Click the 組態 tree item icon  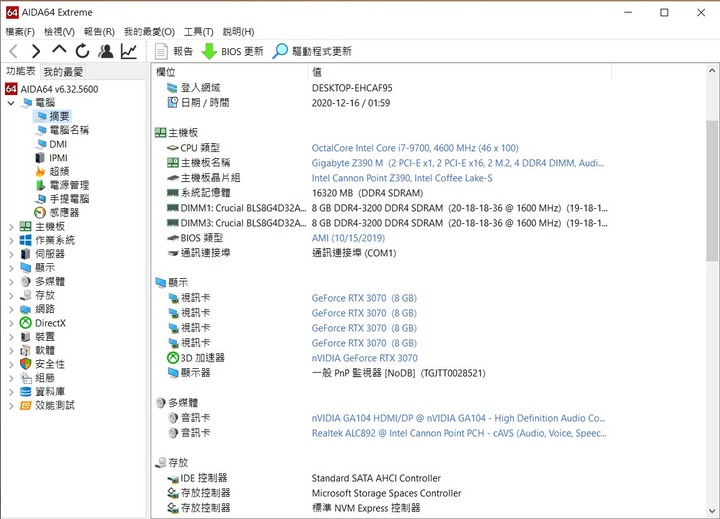[26, 378]
